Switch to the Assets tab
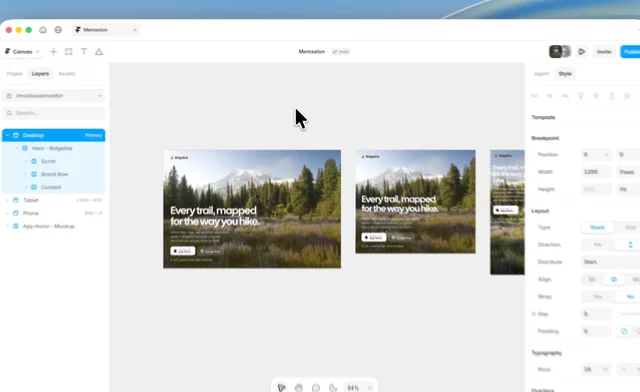 pos(67,74)
